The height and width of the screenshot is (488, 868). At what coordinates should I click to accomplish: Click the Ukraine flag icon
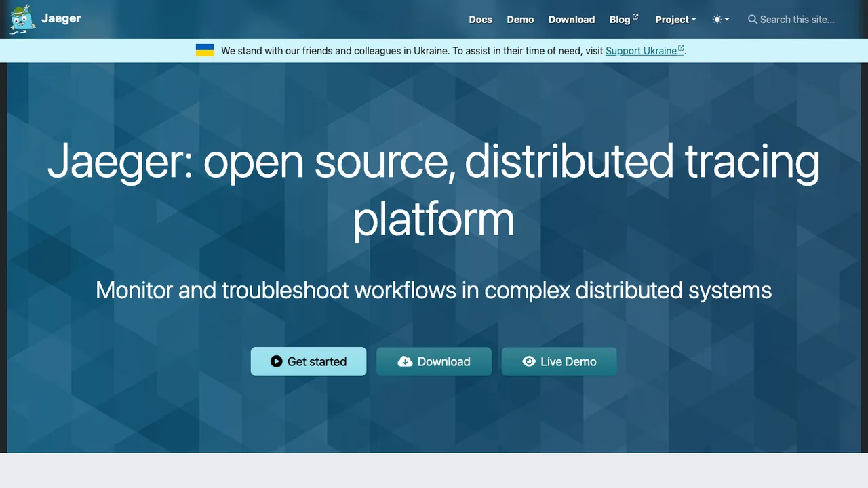click(205, 50)
